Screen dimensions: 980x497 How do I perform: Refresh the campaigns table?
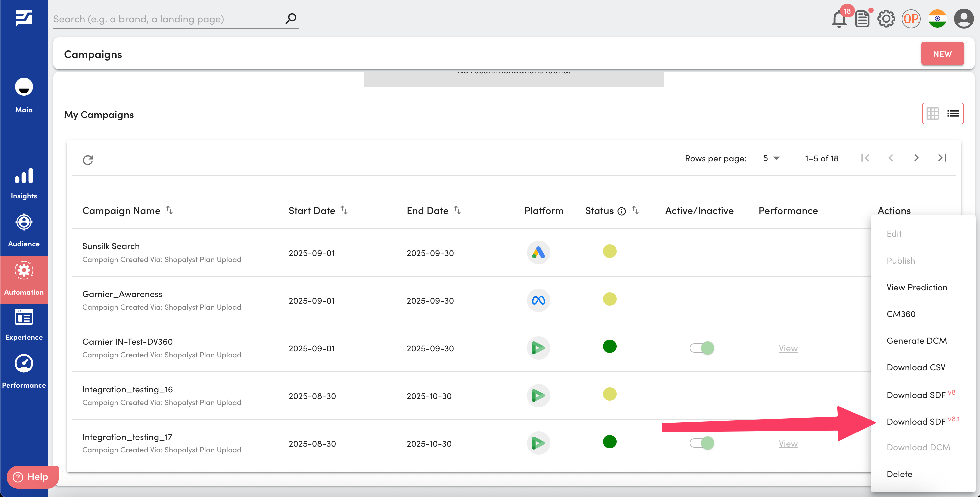point(88,160)
